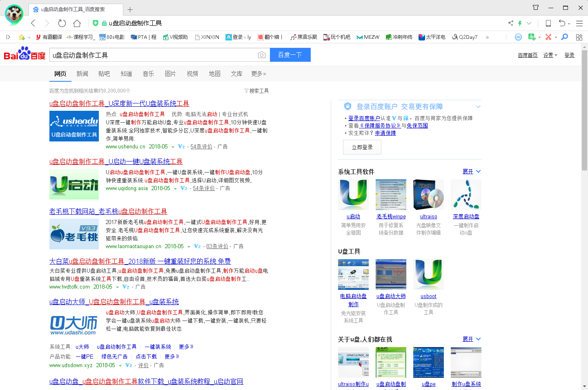Open the mobile phone view icon
Viewport: 588px width, 390px height.
[548, 23]
